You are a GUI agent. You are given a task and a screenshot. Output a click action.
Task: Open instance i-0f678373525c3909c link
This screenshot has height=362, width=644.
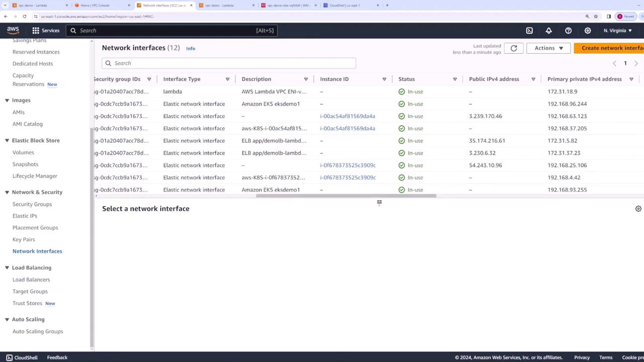pyautogui.click(x=348, y=165)
